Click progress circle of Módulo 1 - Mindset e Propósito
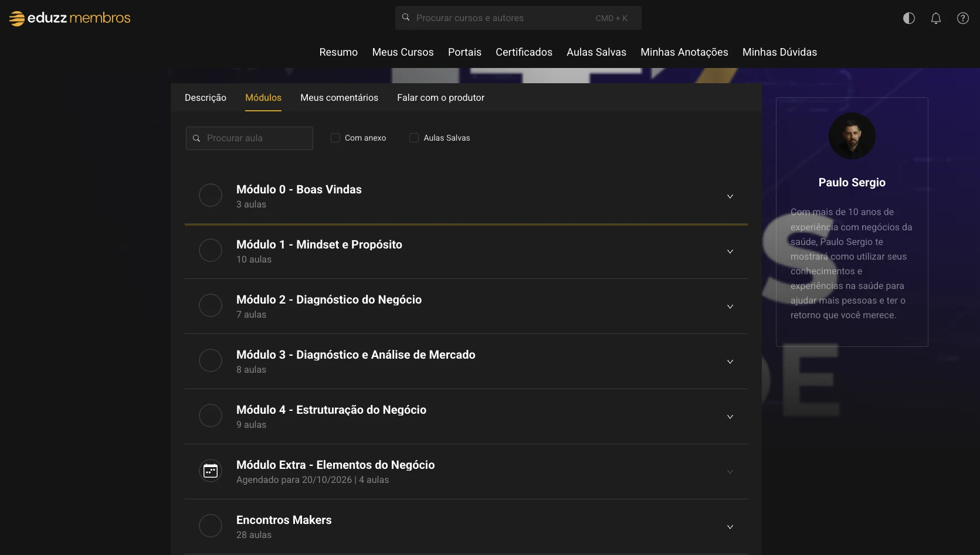Screen dimensions: 980x555 [x=211, y=250]
